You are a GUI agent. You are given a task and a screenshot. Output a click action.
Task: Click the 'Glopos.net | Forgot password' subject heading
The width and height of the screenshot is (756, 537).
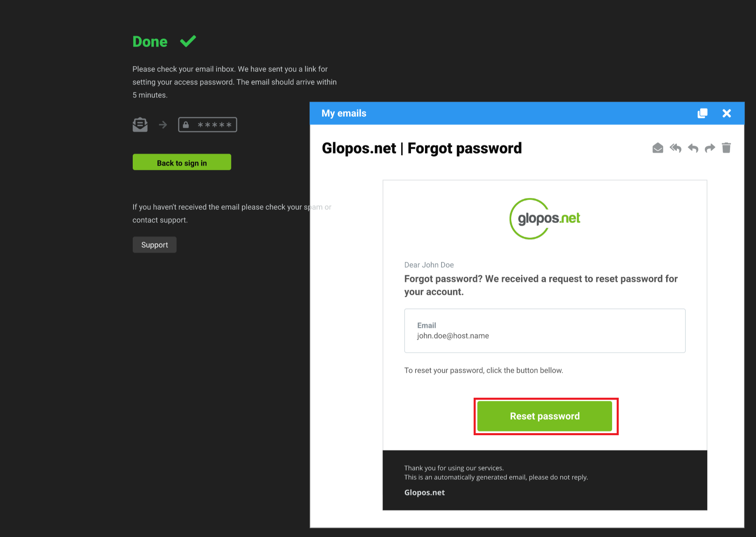tap(422, 148)
